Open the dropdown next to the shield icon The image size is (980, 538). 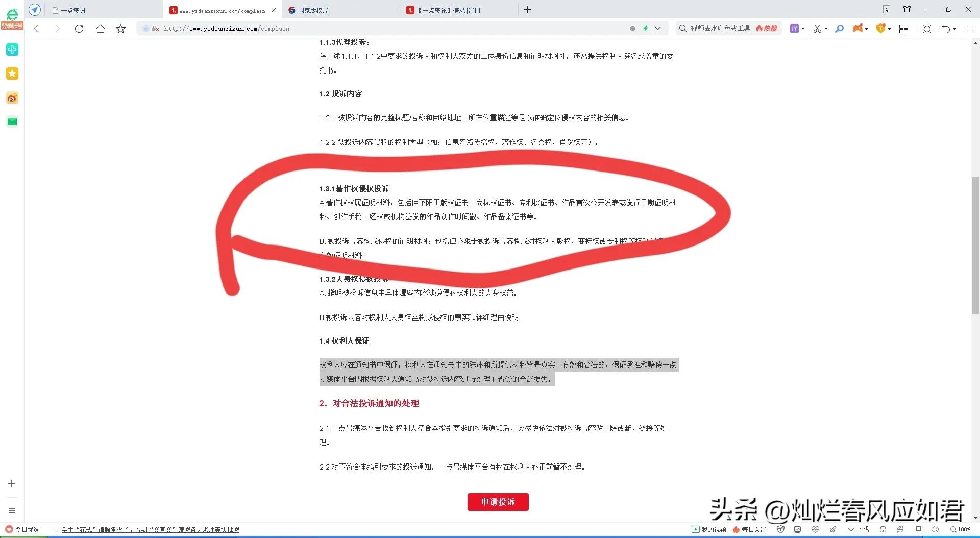tap(891, 29)
